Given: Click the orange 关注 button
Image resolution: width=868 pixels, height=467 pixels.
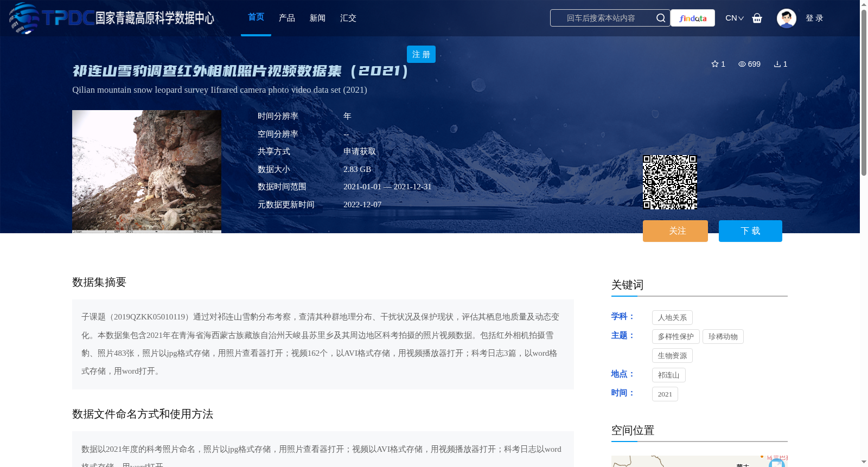Looking at the screenshot, I should (675, 231).
